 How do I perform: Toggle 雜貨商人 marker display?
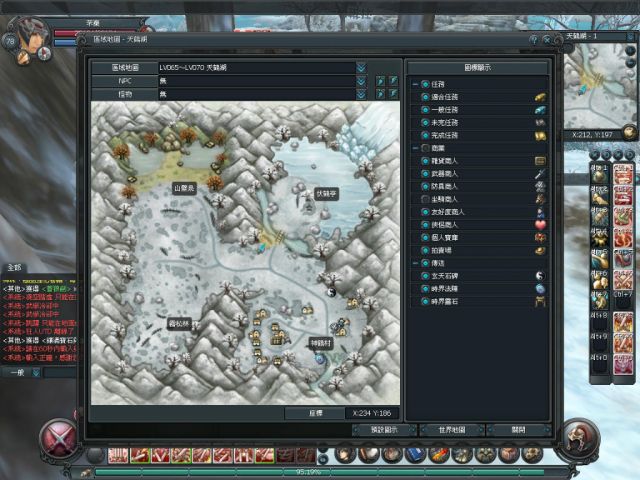pos(425,161)
